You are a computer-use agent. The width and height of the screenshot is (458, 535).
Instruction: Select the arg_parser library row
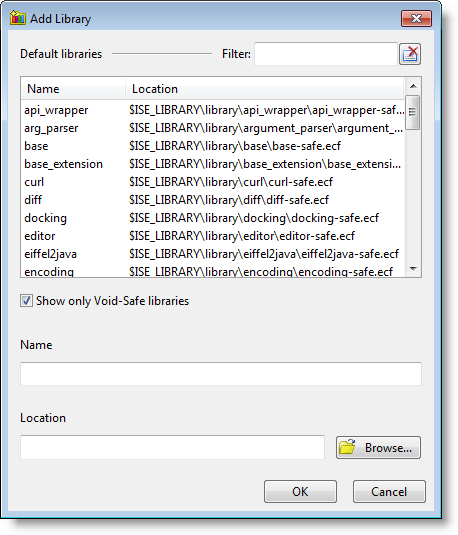[213, 128]
